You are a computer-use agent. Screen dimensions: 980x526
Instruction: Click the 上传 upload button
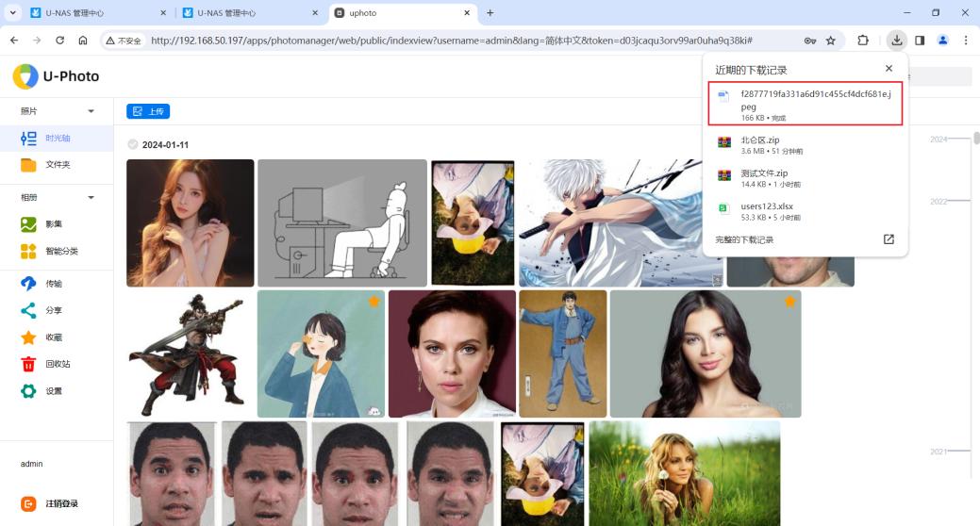pos(148,111)
